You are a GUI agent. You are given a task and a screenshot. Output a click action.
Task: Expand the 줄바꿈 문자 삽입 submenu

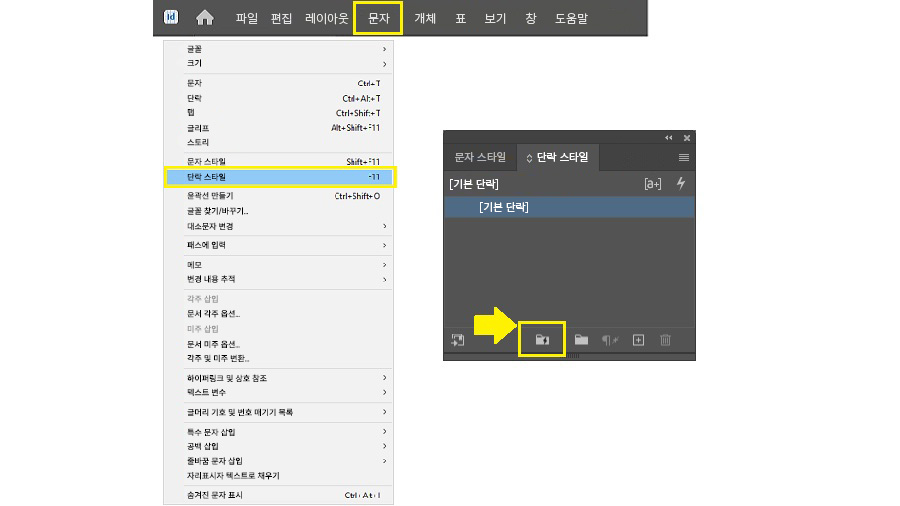click(278, 461)
